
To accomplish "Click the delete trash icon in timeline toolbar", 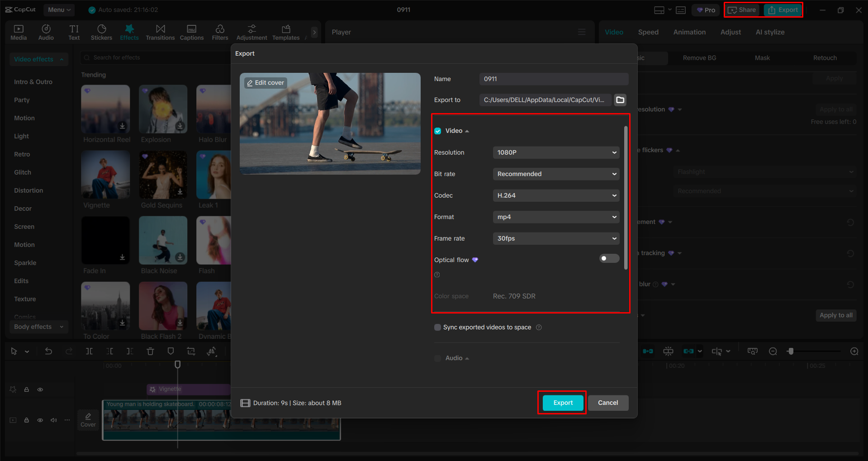I will (x=150, y=351).
